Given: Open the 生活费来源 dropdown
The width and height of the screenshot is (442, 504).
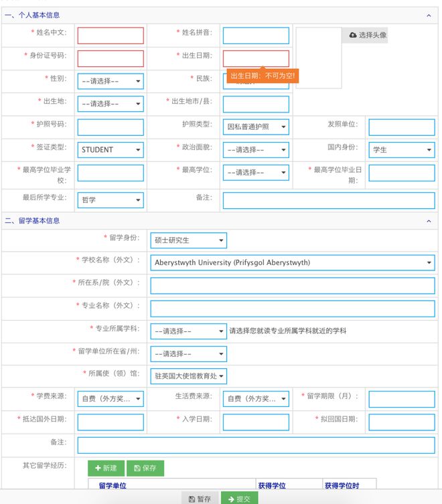Looking at the screenshot, I should point(256,399).
